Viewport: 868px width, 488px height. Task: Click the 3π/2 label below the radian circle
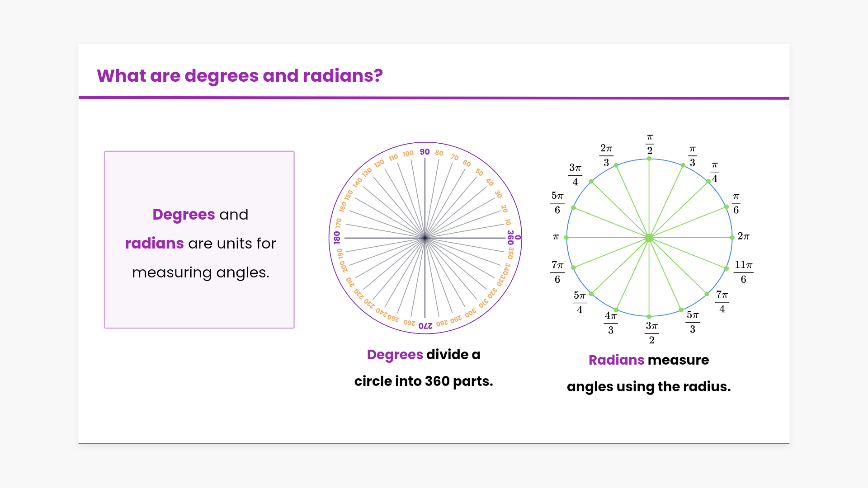click(651, 333)
